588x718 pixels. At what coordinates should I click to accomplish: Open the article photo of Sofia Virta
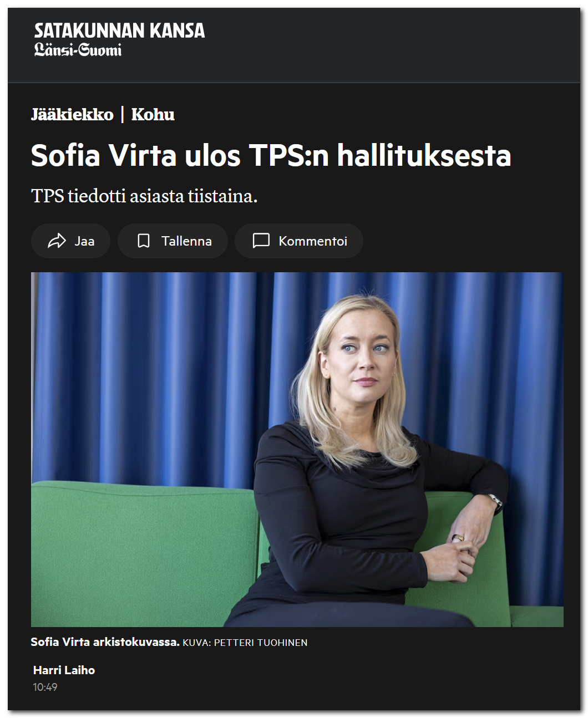(x=297, y=449)
